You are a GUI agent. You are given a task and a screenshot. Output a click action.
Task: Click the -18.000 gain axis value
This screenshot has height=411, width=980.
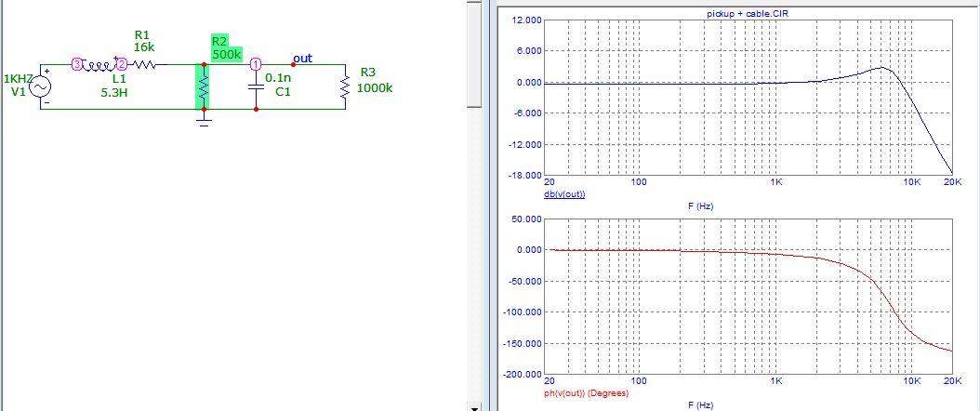[x=524, y=176]
